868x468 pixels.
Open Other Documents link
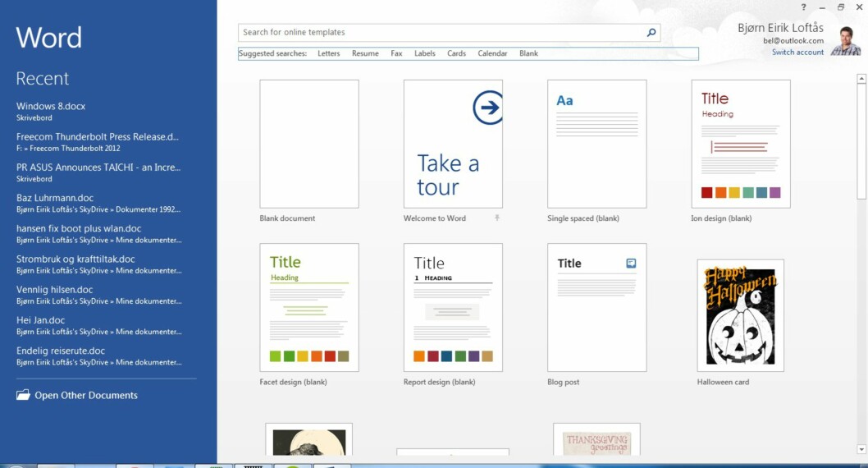click(86, 396)
